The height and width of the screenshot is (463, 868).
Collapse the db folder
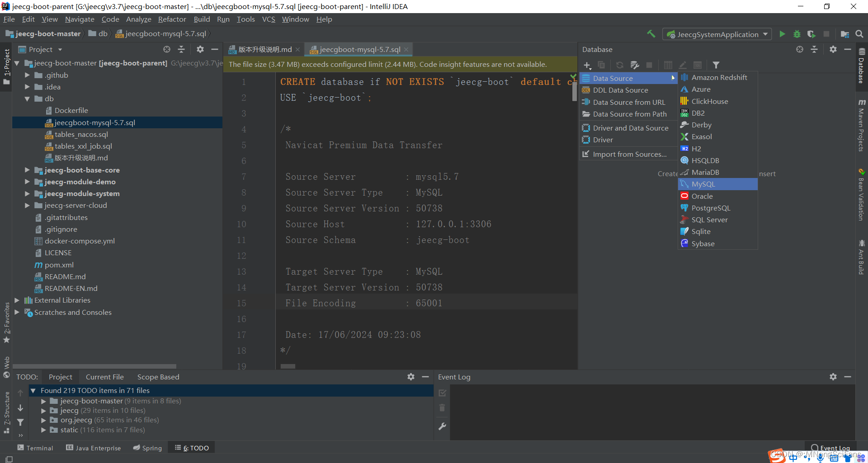pyautogui.click(x=27, y=98)
